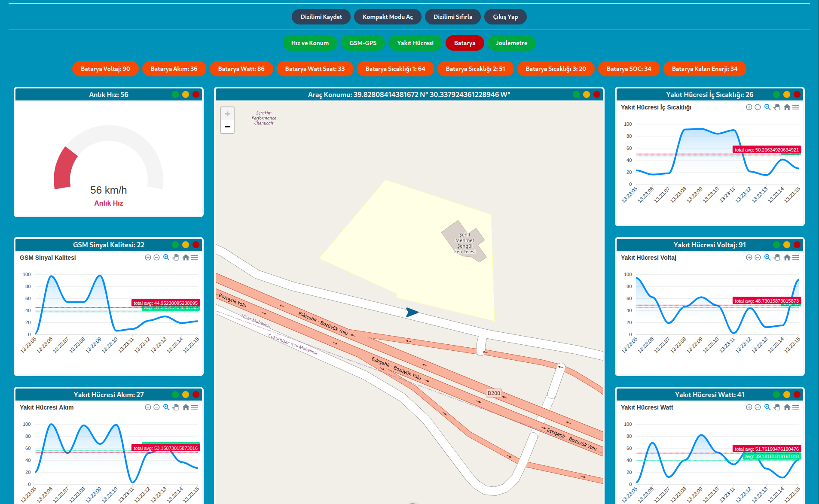Toggle the Batarya Sıcaklığı 1: 64 pill

pyautogui.click(x=395, y=69)
